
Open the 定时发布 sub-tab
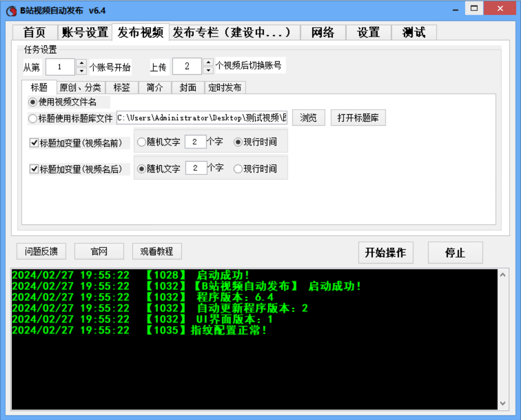225,88
